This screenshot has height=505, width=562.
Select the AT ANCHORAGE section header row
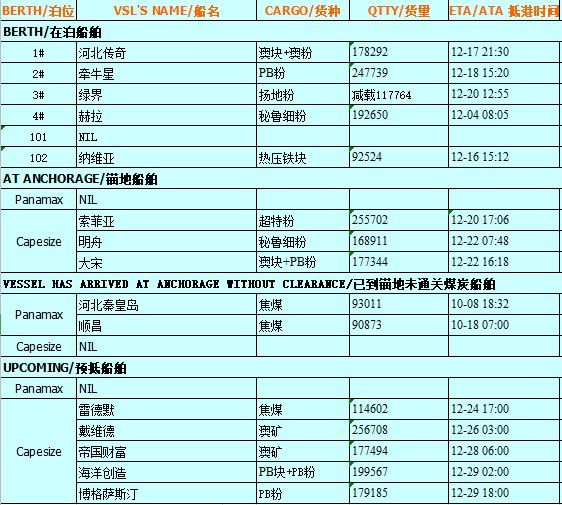point(281,178)
